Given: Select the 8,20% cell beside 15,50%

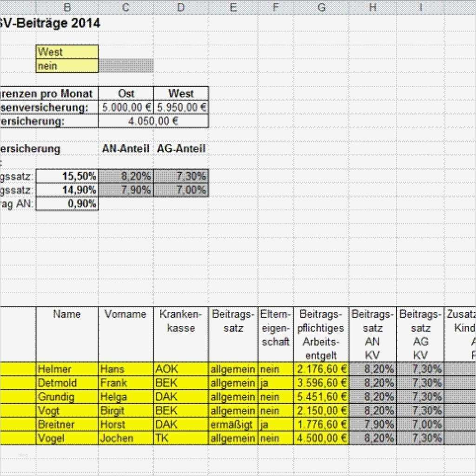Looking at the screenshot, I should (126, 176).
